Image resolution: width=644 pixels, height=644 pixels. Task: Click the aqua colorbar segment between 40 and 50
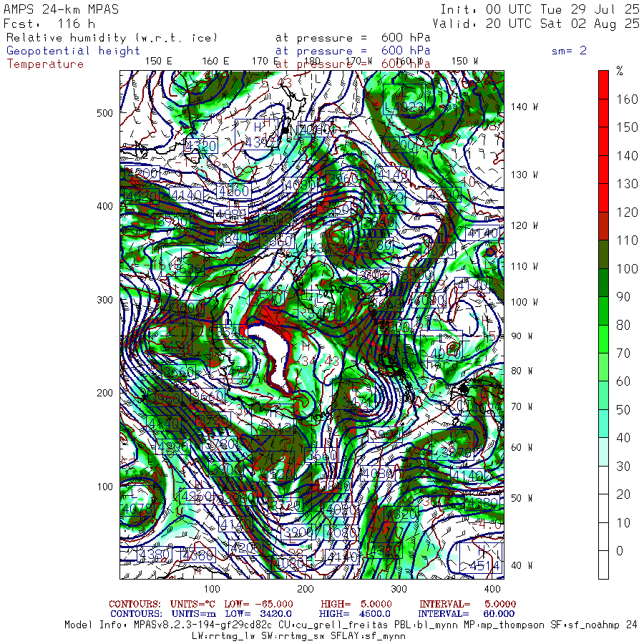coord(603,424)
